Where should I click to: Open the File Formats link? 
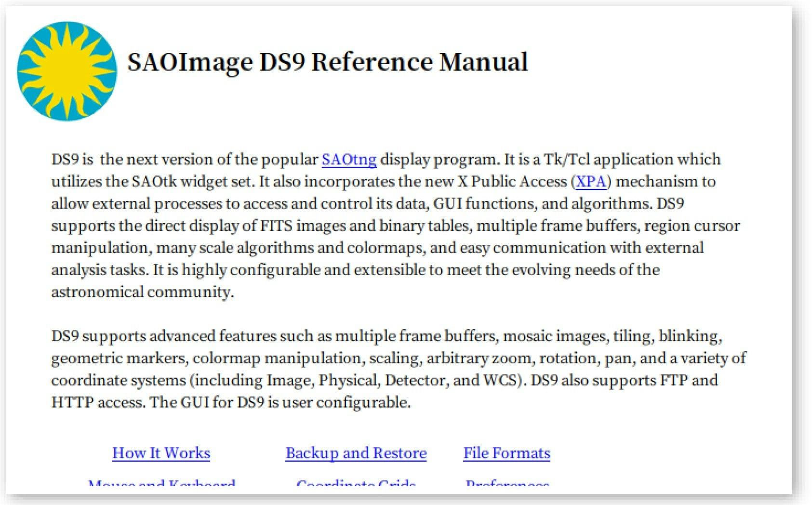[x=507, y=453]
